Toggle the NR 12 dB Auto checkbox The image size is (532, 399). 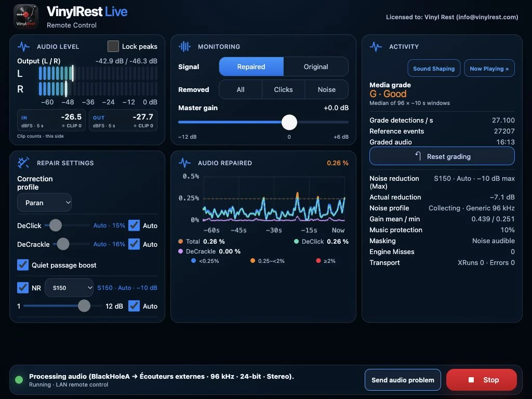tap(134, 306)
